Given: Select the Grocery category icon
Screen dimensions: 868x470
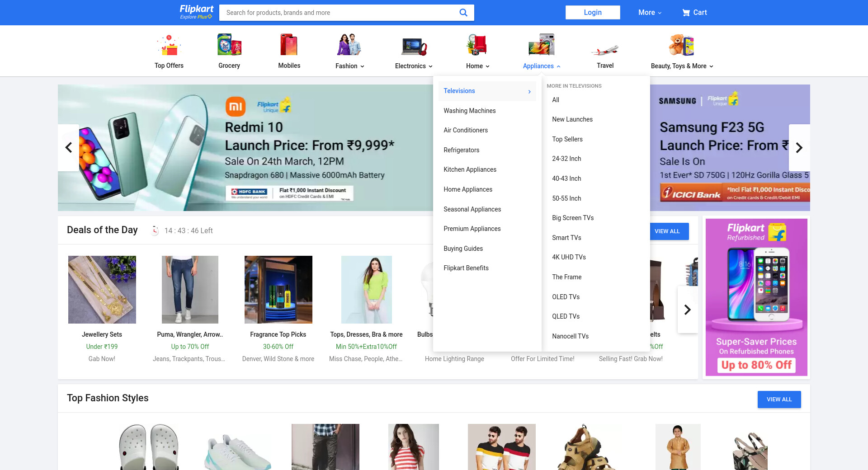Looking at the screenshot, I should click(229, 46).
